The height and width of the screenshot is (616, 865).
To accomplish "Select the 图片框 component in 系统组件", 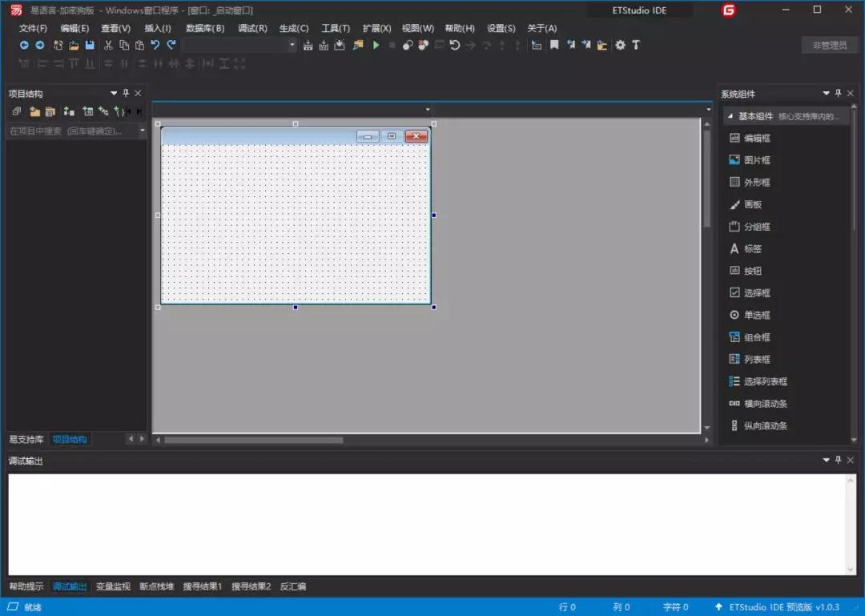I will 756,159.
